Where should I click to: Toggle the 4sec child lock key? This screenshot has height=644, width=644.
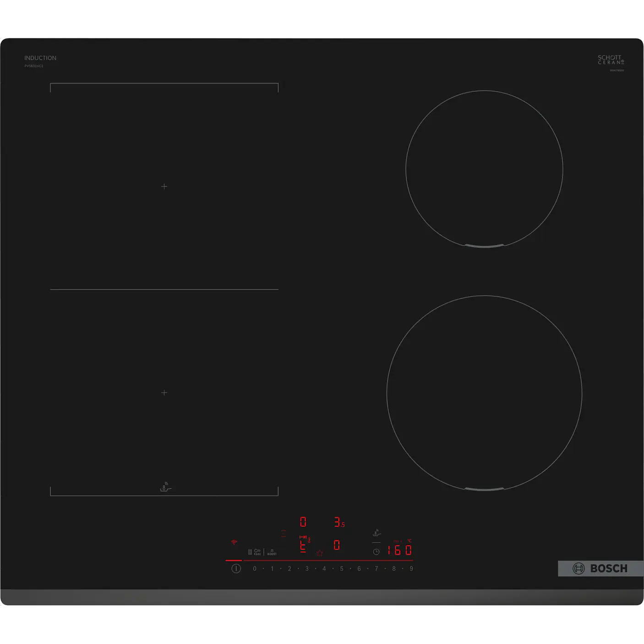tap(257, 552)
